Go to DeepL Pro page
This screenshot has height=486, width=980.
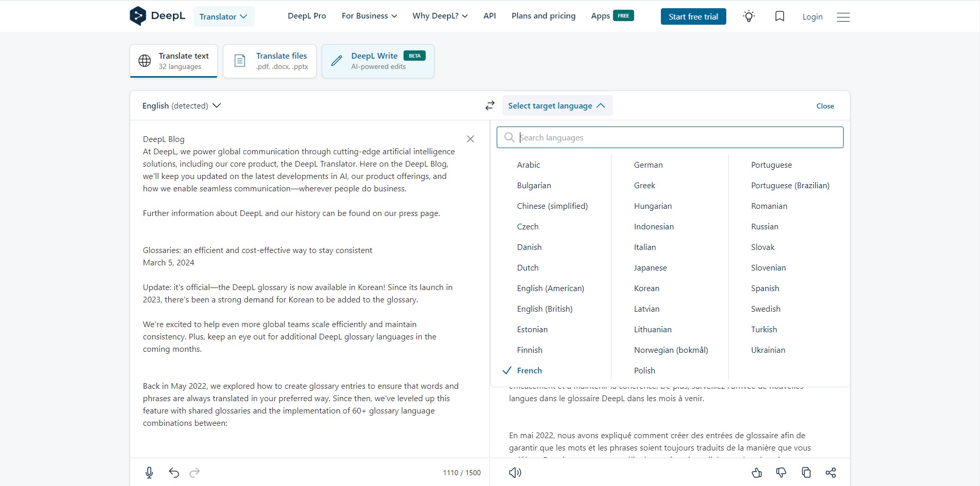pyautogui.click(x=307, y=16)
